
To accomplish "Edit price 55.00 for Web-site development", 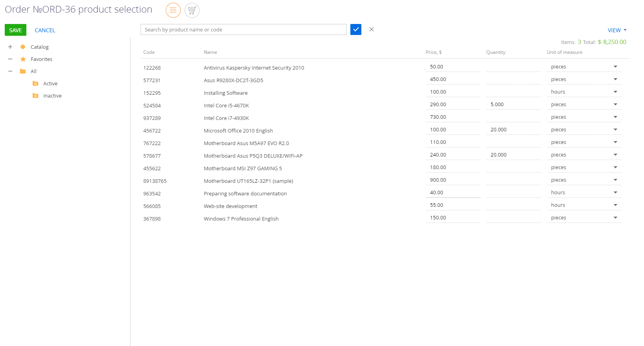I will click(453, 205).
